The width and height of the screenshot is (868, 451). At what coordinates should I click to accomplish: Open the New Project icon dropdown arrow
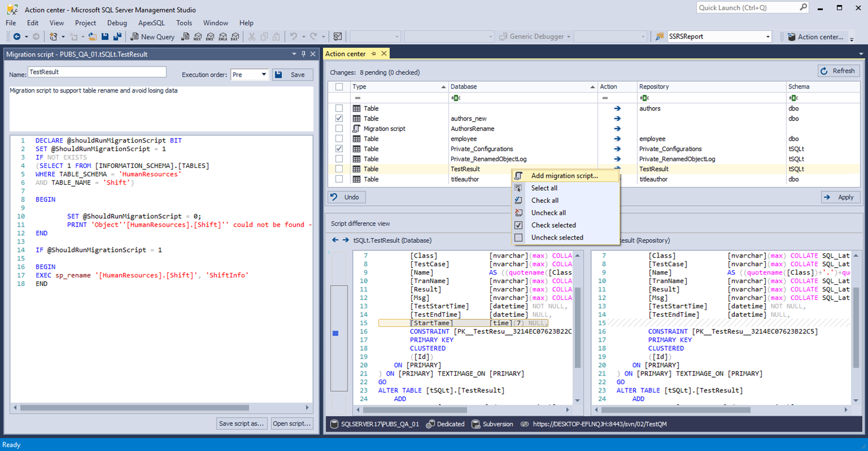[x=63, y=37]
